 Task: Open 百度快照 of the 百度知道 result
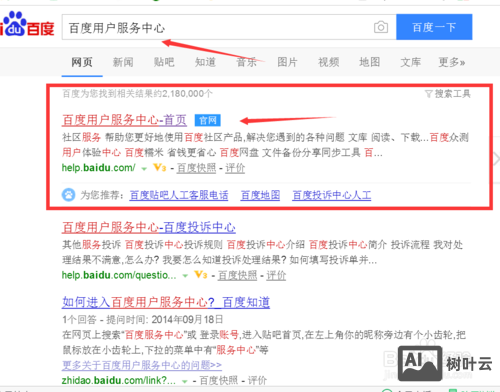tap(219, 380)
